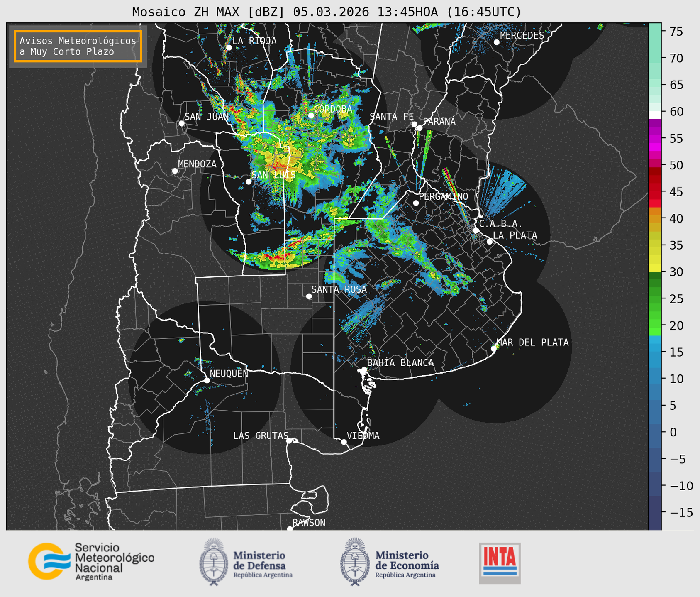
Task: Select the Viedma city marker dot
Action: [x=344, y=442]
